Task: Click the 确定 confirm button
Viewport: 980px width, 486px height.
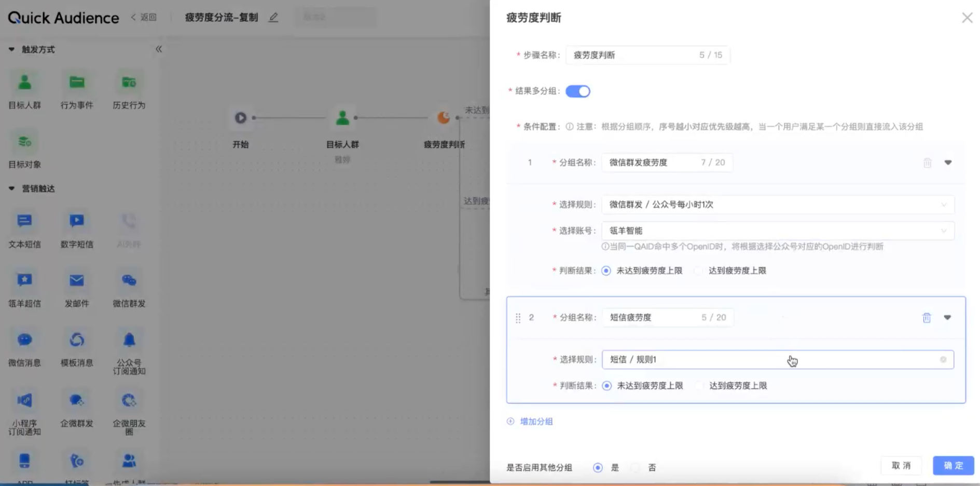Action: click(x=953, y=466)
